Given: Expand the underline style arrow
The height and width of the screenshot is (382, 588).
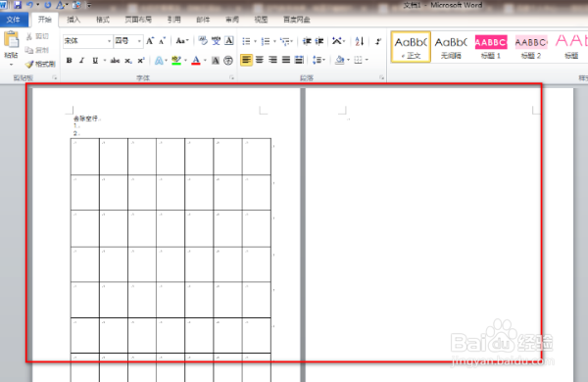Looking at the screenshot, I should [x=105, y=61].
